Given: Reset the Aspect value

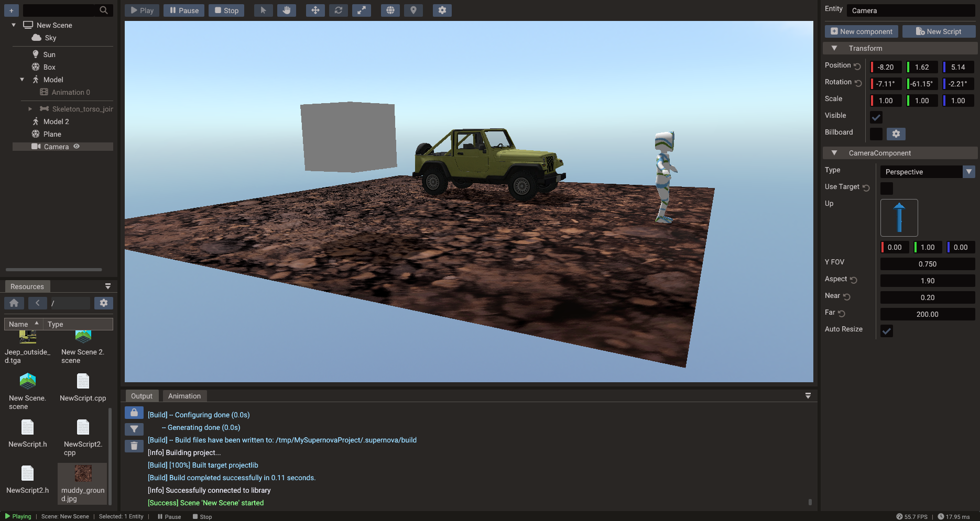Looking at the screenshot, I should [x=853, y=280].
